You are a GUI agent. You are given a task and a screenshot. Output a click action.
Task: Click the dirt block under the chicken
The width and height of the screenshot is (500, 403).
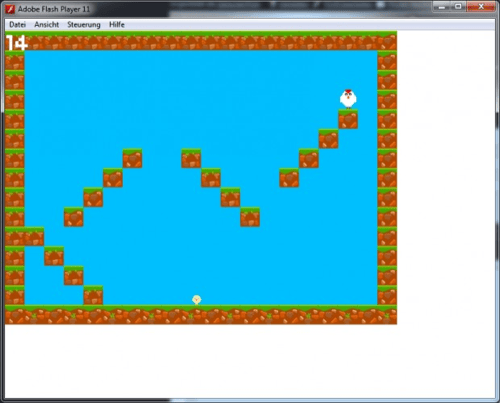(348, 119)
